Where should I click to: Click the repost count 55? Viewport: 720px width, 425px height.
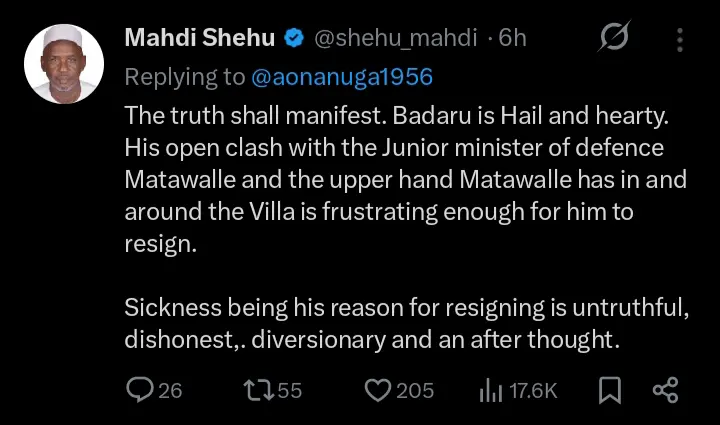pos(290,390)
